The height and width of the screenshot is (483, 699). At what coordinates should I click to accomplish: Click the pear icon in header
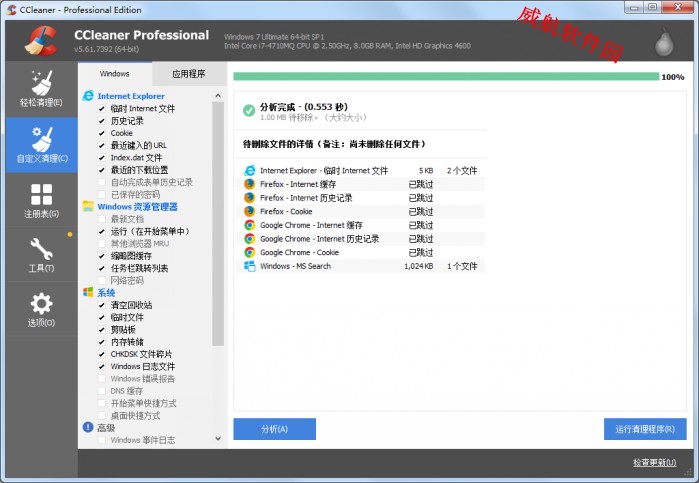[x=664, y=43]
